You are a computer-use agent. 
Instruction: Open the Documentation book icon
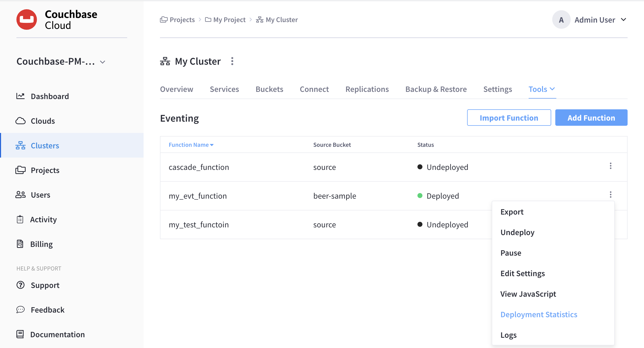20,334
